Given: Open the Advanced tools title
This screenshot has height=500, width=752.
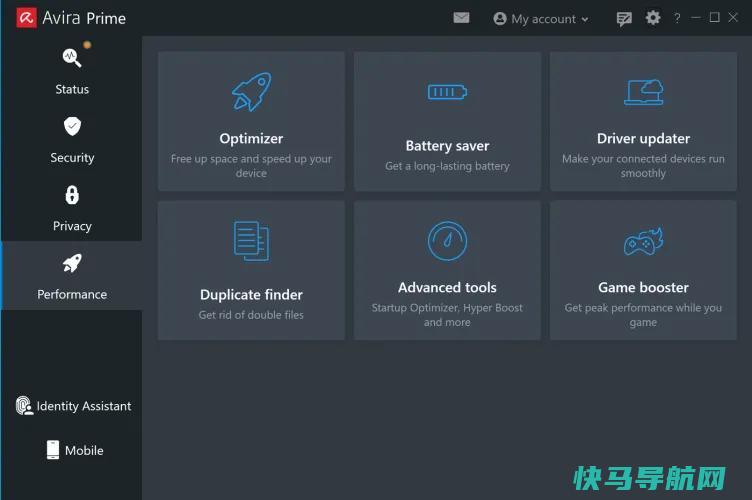Looking at the screenshot, I should click(x=447, y=288).
